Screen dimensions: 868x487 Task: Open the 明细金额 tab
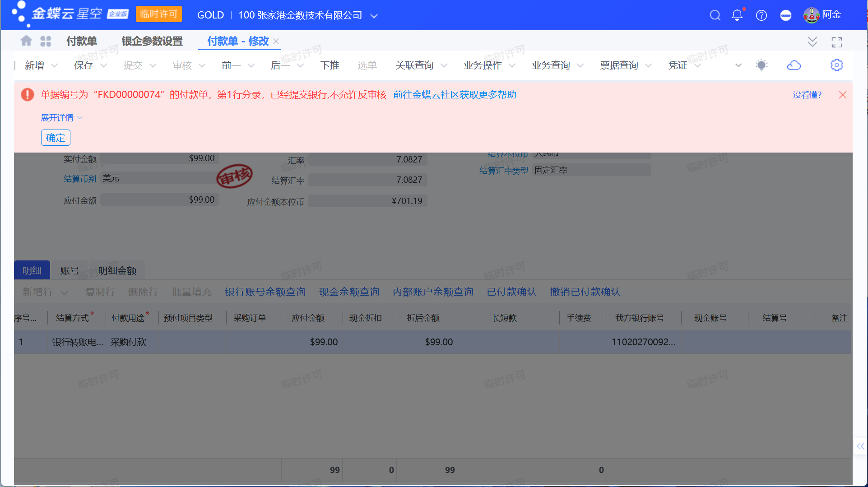coord(117,270)
